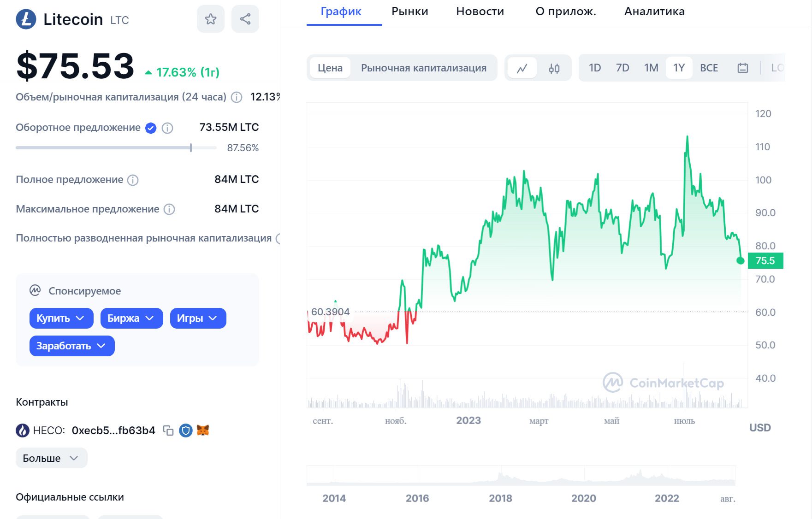Show info icon for Максимальное предложение
The width and height of the screenshot is (812, 519).
[169, 210]
